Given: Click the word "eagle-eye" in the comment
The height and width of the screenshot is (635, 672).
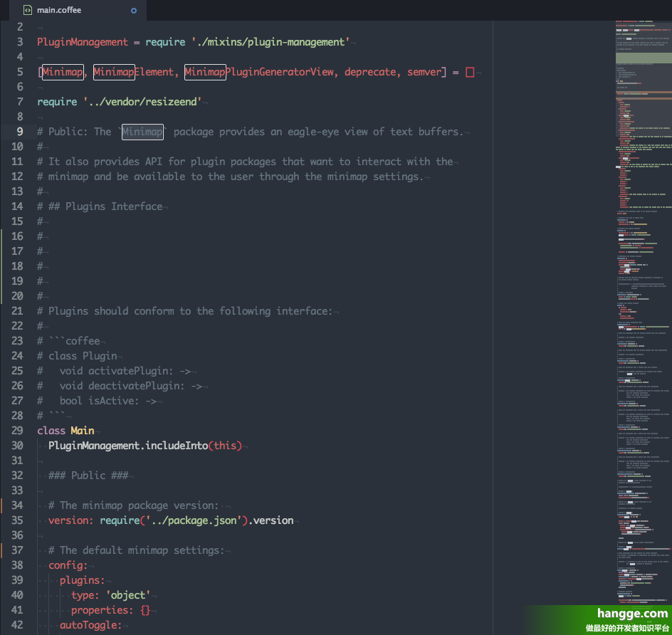Looking at the screenshot, I should coord(313,132).
